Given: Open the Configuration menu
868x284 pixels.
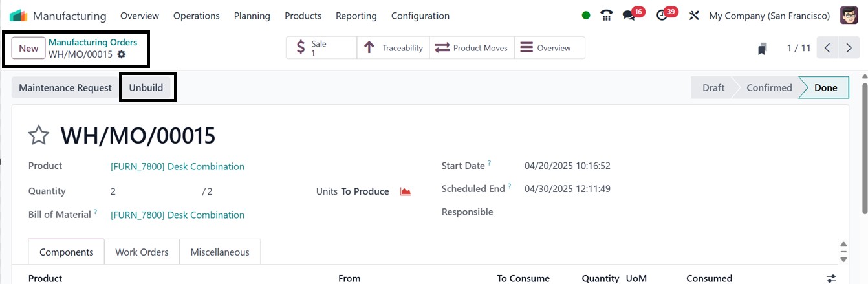Looking at the screenshot, I should 420,16.
